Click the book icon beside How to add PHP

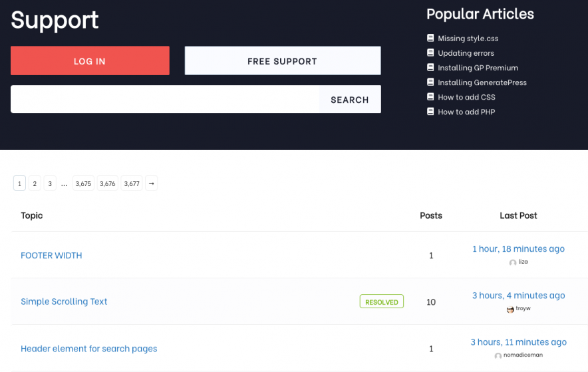(x=430, y=112)
